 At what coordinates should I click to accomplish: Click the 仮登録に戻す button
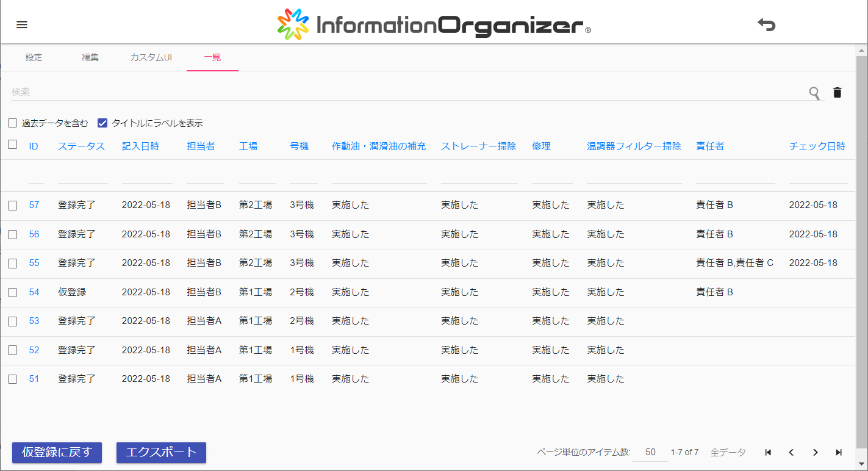tap(57, 453)
